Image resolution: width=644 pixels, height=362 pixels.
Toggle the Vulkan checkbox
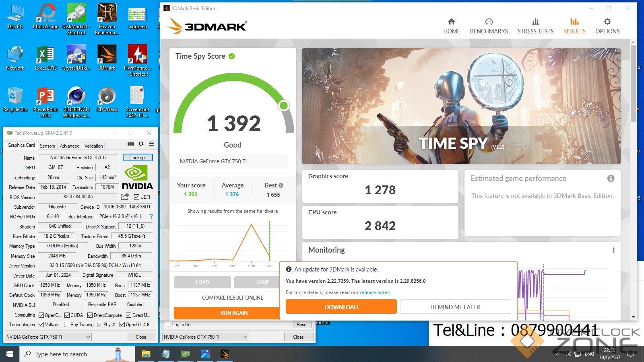41,325
